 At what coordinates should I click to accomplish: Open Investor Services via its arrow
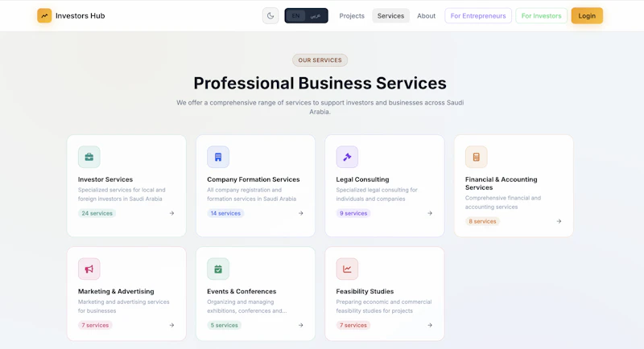[x=171, y=213]
